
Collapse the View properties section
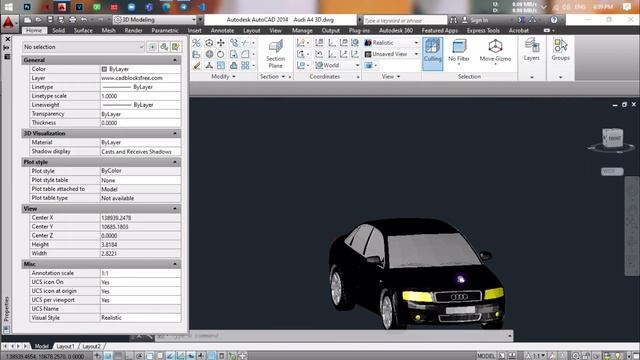pos(175,209)
